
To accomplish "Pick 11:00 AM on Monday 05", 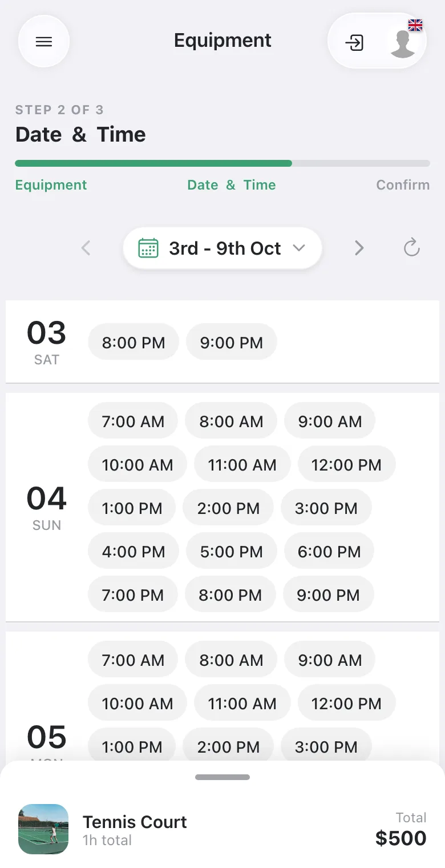I will pos(242,704).
